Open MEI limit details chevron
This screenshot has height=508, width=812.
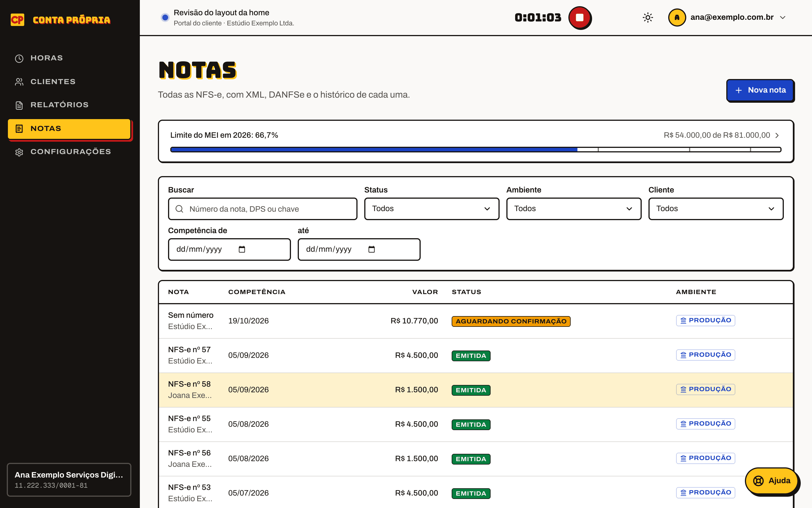pos(777,135)
